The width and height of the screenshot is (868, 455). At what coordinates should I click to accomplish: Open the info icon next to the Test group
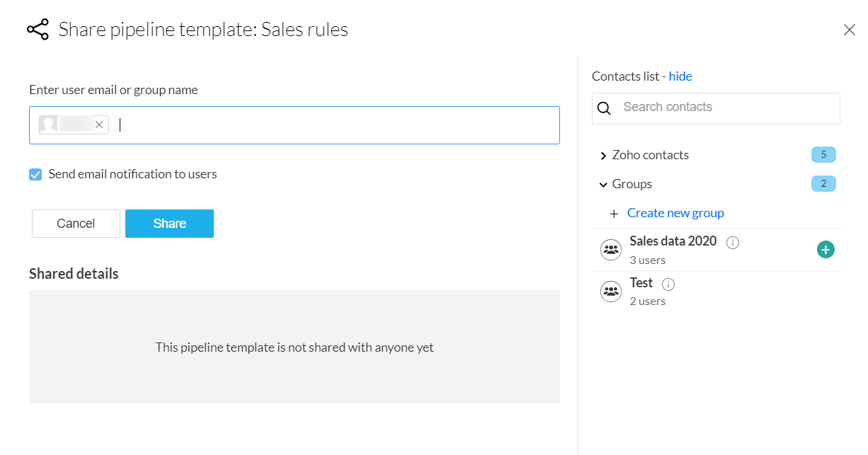tap(668, 284)
